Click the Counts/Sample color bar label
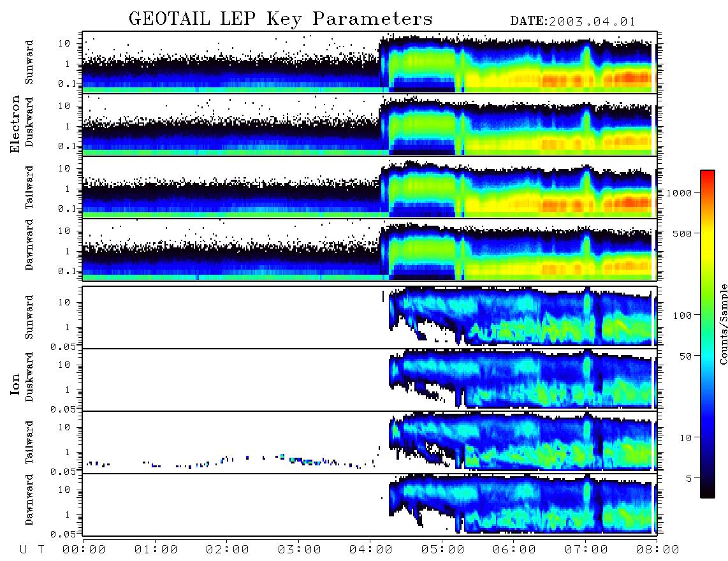Screen dimensions: 728x561 click(x=723, y=324)
